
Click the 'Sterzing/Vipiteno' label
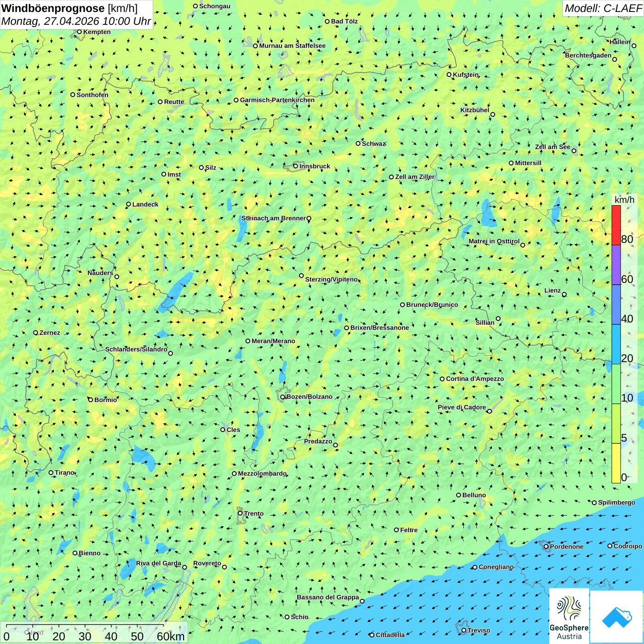click(331, 279)
